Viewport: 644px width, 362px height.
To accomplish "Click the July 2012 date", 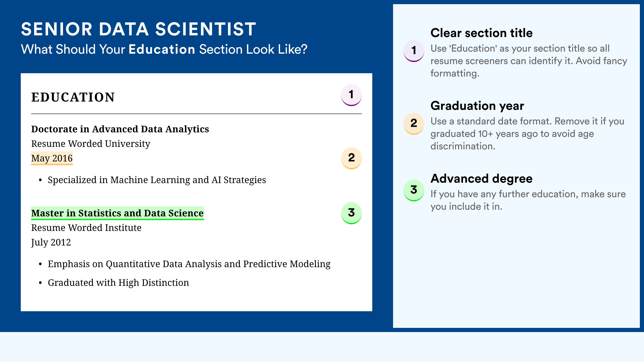I will (x=51, y=242).
